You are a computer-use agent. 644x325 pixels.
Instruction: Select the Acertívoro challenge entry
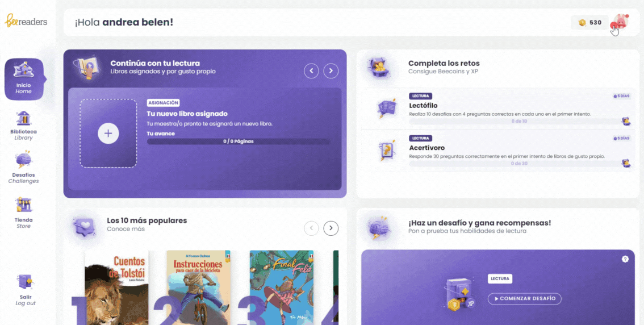[x=498, y=151]
